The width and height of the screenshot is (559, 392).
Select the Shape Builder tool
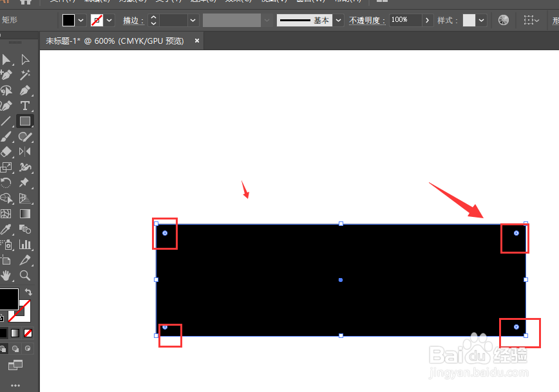click(x=6, y=198)
